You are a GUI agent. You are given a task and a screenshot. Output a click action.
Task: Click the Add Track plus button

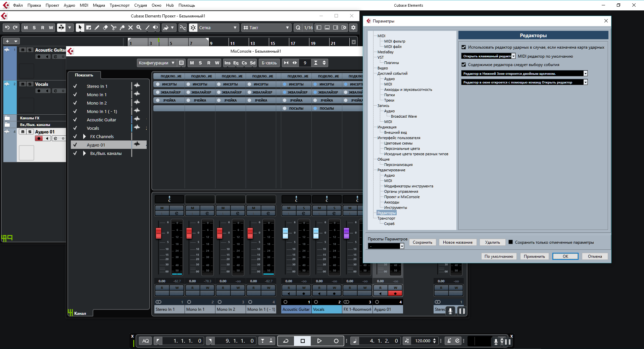point(7,41)
